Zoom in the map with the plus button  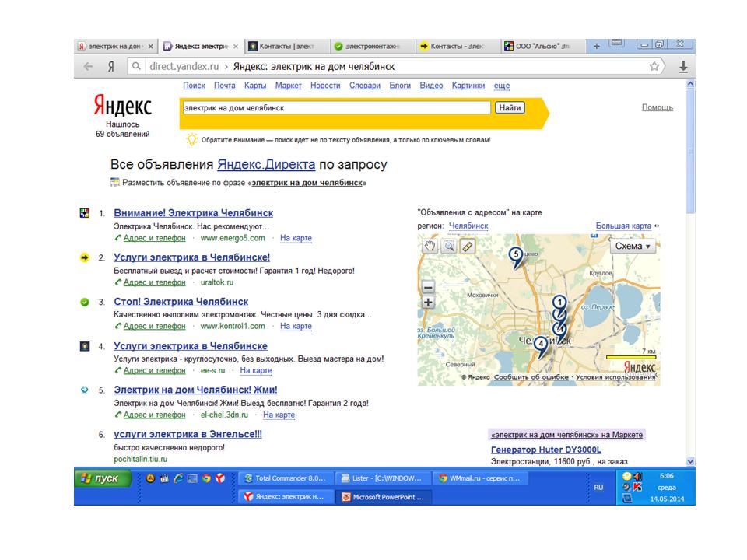428,303
